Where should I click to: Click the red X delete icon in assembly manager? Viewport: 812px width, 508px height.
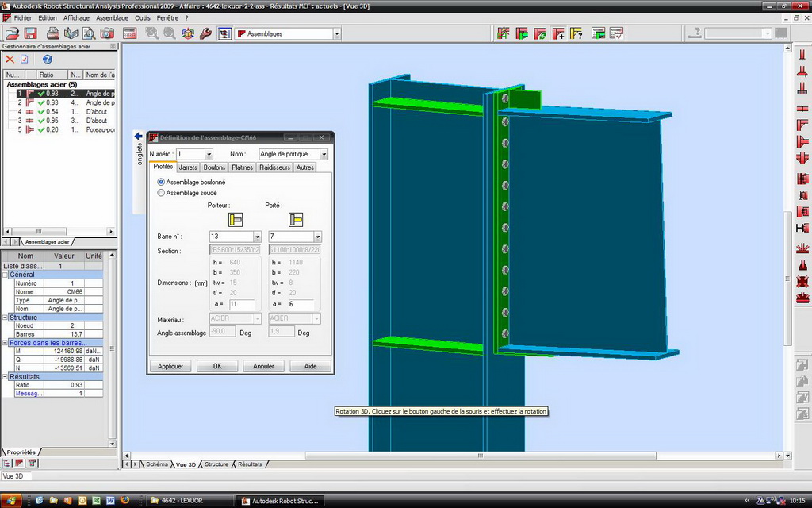point(10,60)
